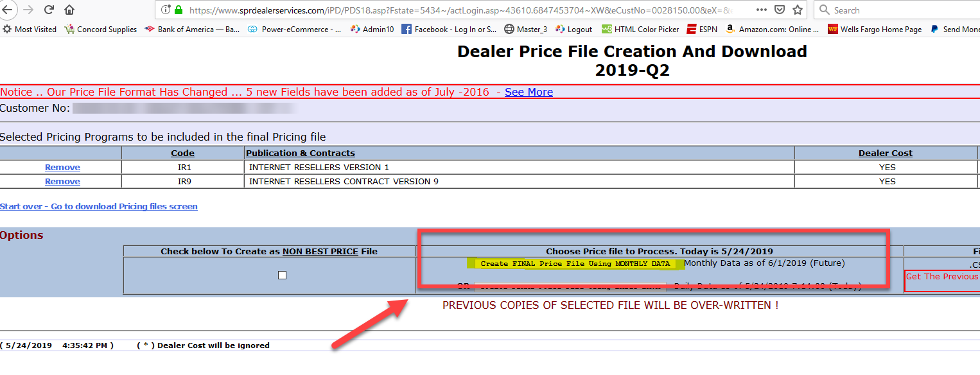Open the page actions three-dot menu
This screenshot has height=375, width=980.
(761, 10)
